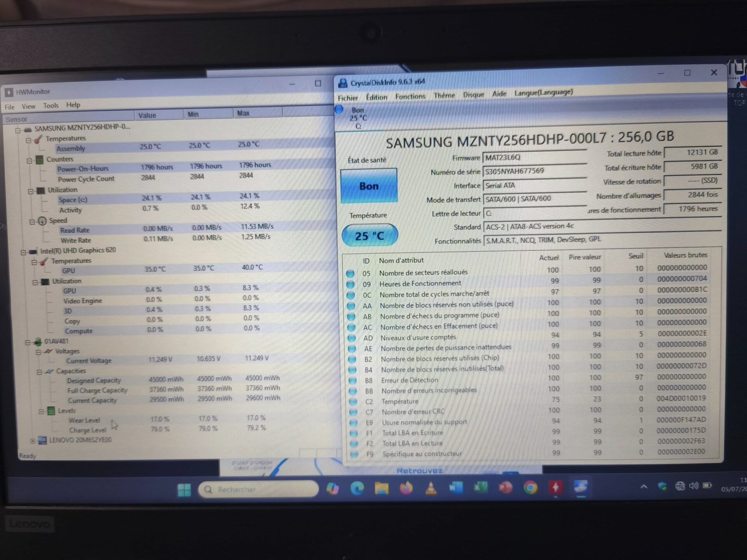Collapse the SAMSUNG Utilization node
This screenshot has height=560, width=747.
(31, 191)
